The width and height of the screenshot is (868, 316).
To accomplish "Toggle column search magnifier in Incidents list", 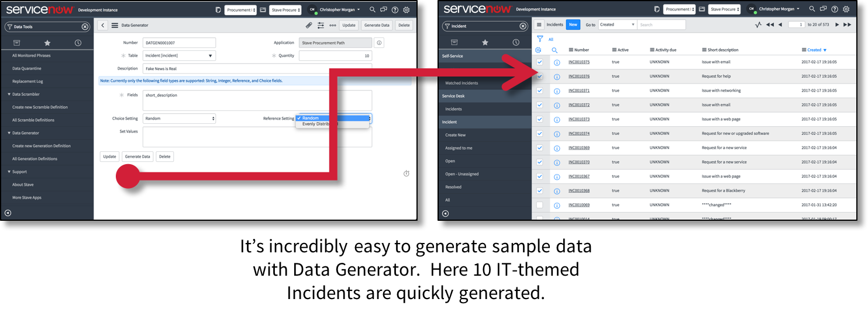I will click(x=554, y=50).
